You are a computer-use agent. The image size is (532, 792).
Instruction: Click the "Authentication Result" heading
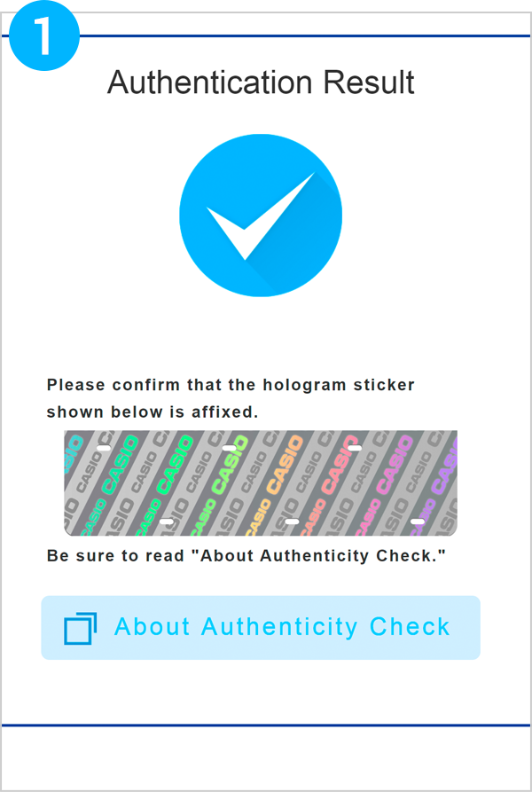coord(261,82)
